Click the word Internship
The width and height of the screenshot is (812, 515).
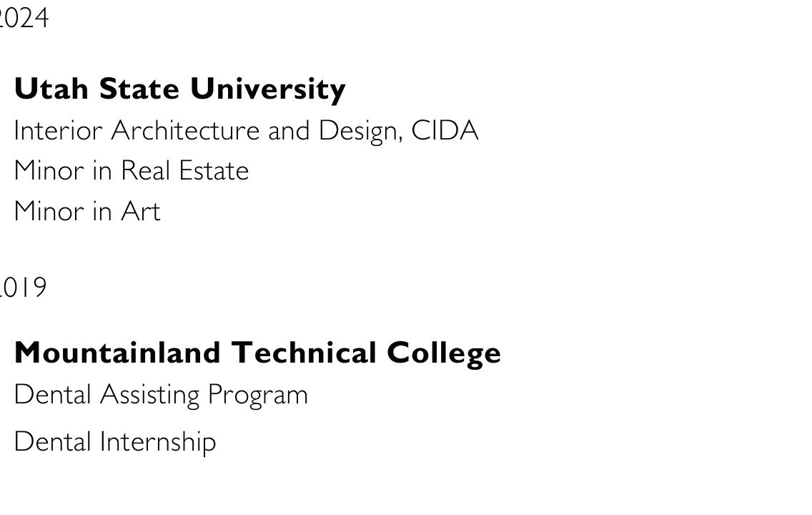coord(158,443)
